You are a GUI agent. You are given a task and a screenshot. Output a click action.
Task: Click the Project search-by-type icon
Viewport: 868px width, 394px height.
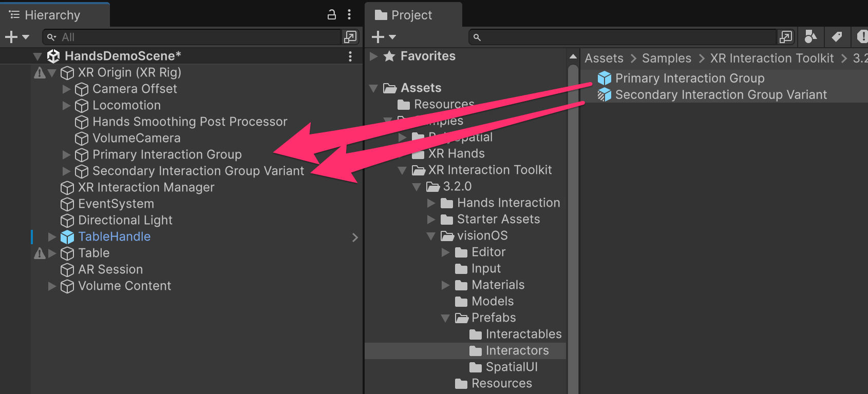tap(810, 37)
